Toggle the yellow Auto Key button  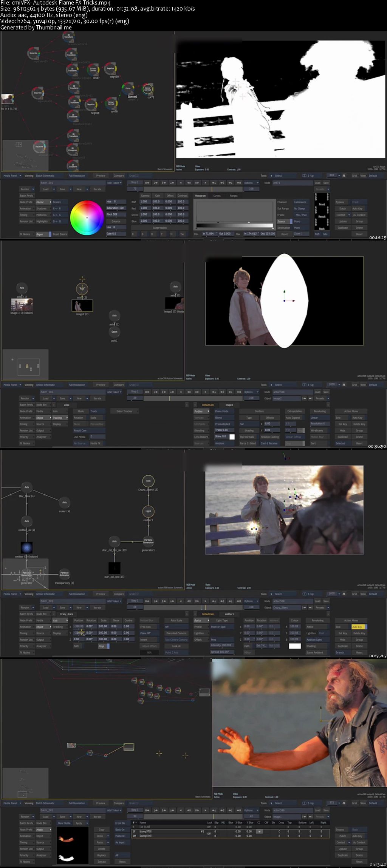click(359, 627)
